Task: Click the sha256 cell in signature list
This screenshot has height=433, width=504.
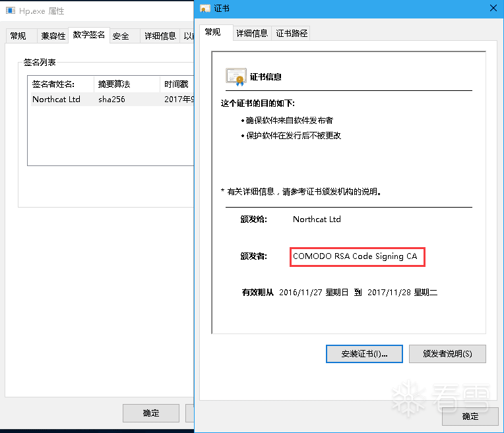Action: [x=111, y=100]
